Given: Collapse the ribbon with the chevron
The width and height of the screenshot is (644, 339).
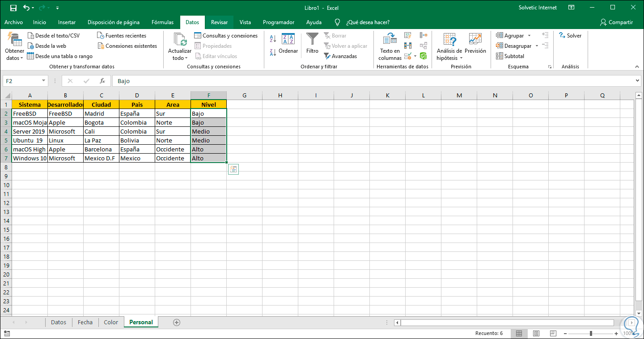Looking at the screenshot, I should click(636, 67).
